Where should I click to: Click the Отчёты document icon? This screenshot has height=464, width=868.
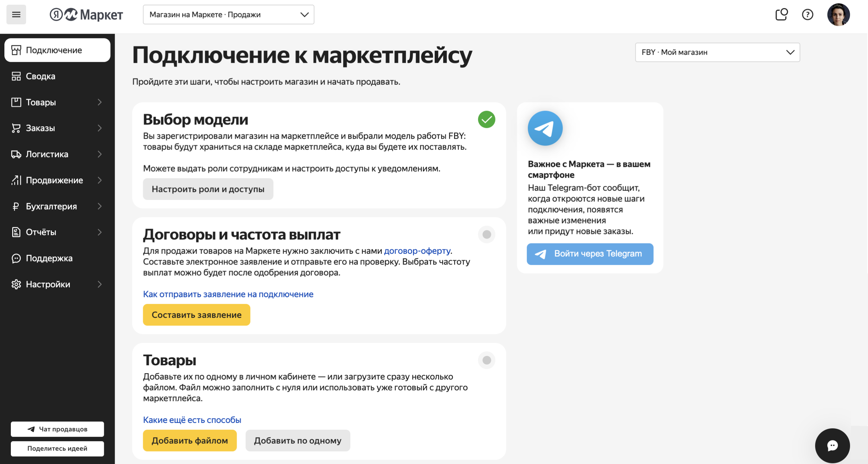[16, 232]
